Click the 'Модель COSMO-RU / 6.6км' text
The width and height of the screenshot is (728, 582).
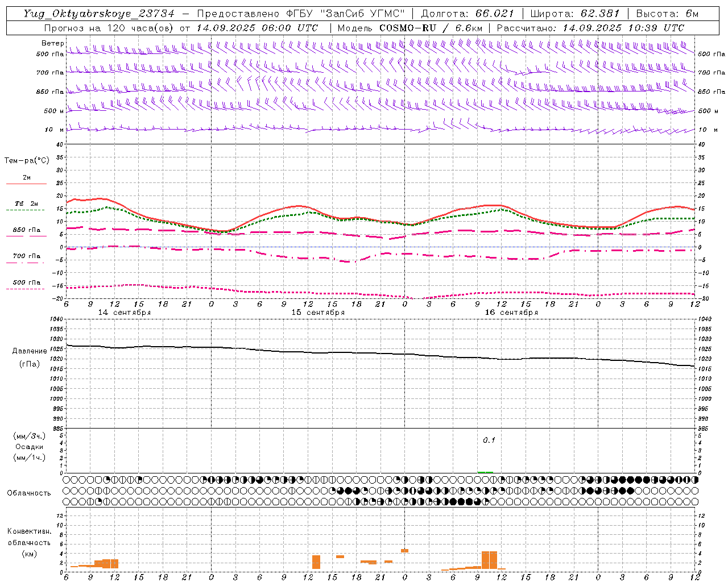pyautogui.click(x=410, y=28)
